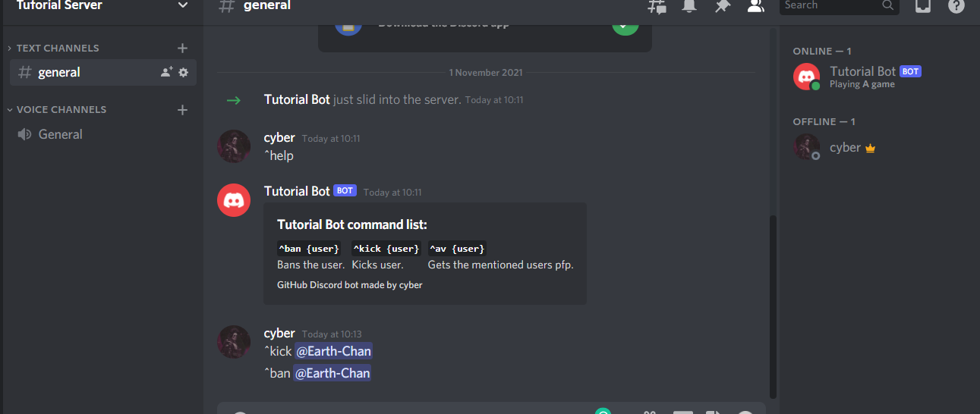Image resolution: width=980 pixels, height=414 pixels.
Task: Open cyber's avatar in member list
Action: (x=806, y=147)
